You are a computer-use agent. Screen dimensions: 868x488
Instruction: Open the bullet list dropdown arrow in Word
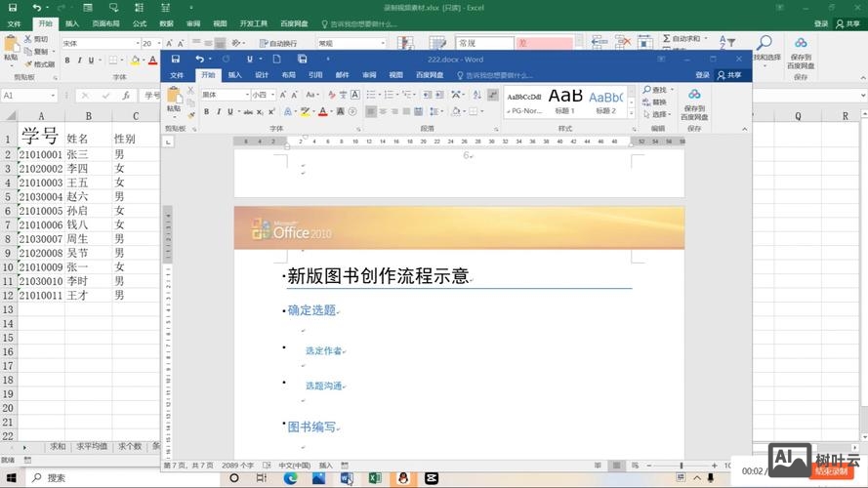pyautogui.click(x=379, y=96)
